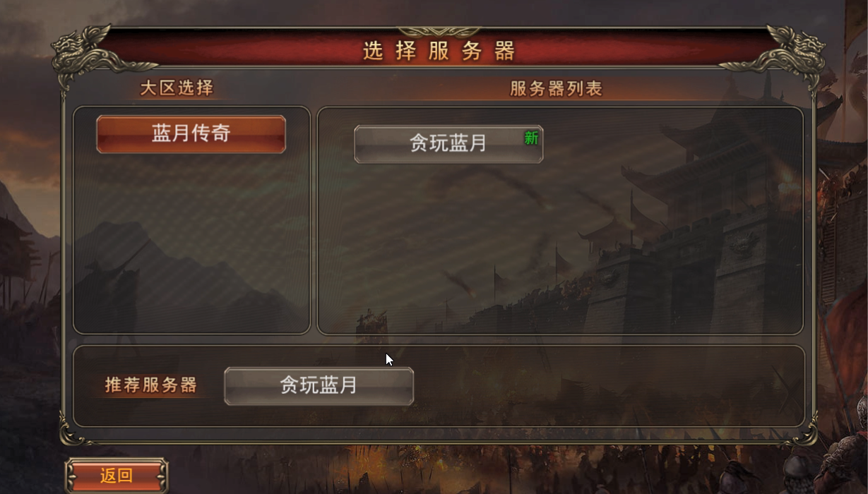The image size is (868, 494).
Task: Click the bottom-left corner scroll ornament
Action: coord(73,429)
